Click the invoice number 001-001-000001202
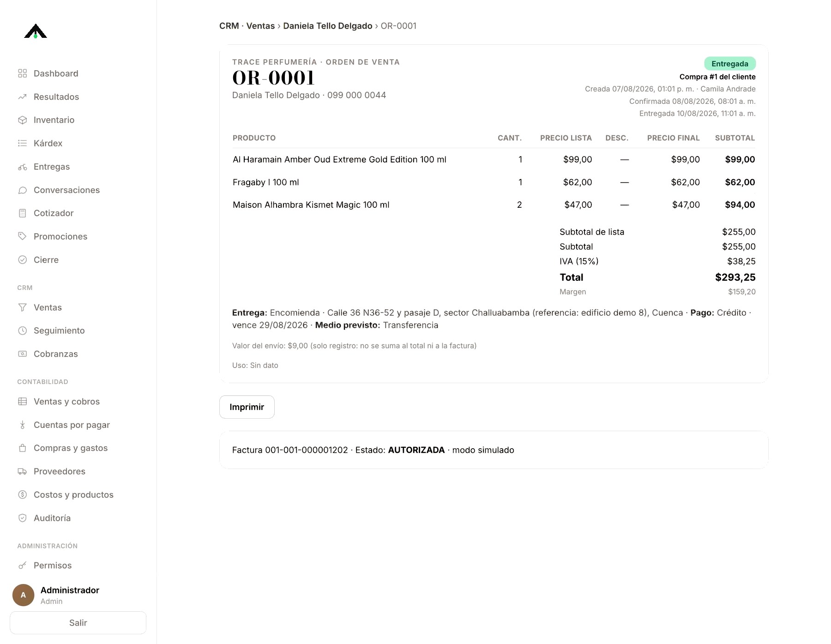 click(x=307, y=450)
